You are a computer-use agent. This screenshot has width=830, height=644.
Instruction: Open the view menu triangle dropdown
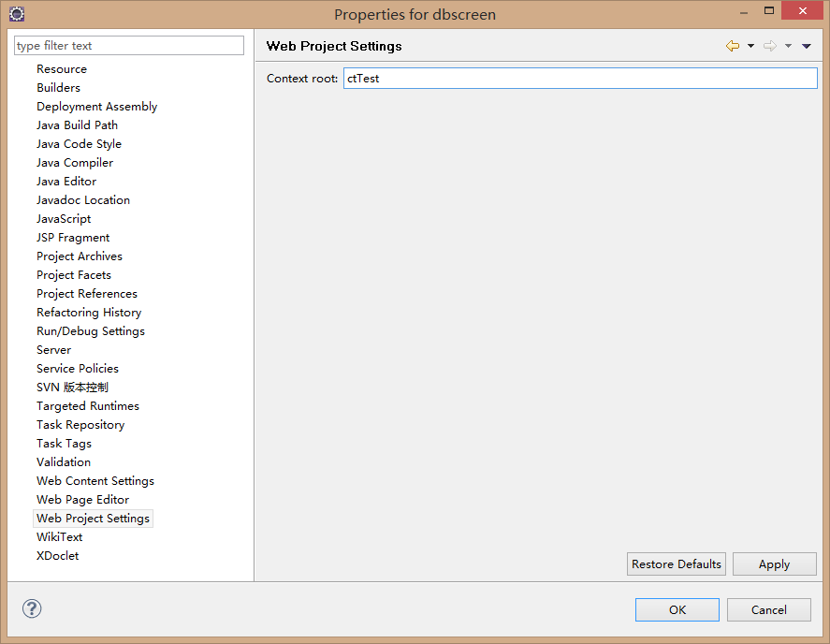pyautogui.click(x=807, y=46)
